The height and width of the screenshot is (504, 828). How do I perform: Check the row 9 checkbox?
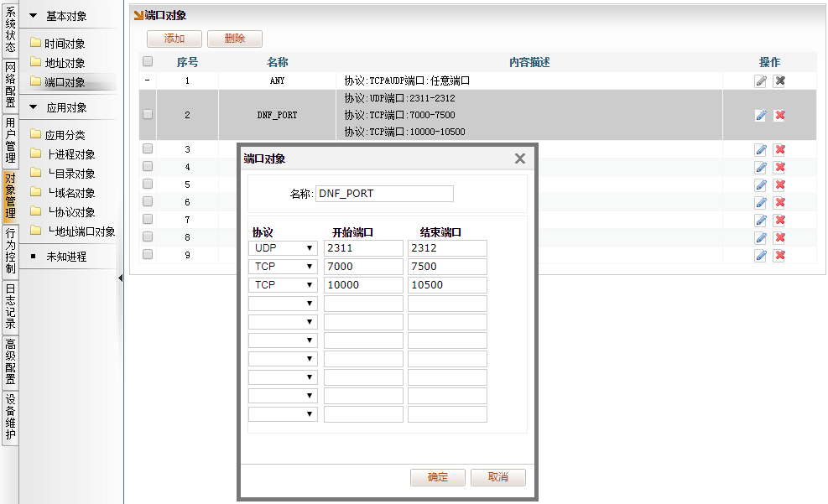[148, 254]
